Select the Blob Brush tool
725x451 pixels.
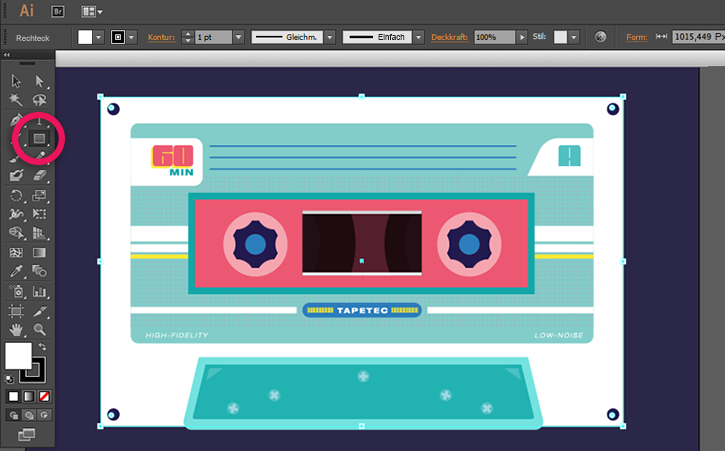[x=16, y=175]
